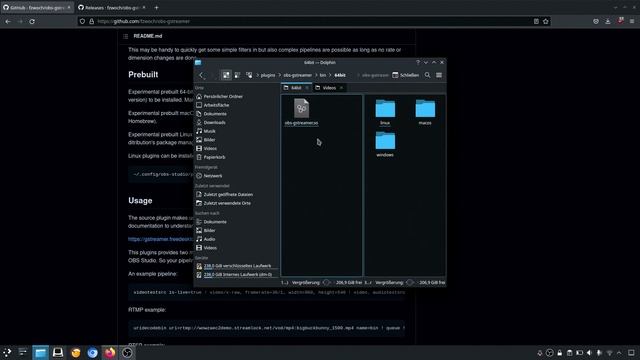This screenshot has height=360, width=640.
Task: Switch to the 64bit tab in Dolphin
Action: pyautogui.click(x=296, y=88)
